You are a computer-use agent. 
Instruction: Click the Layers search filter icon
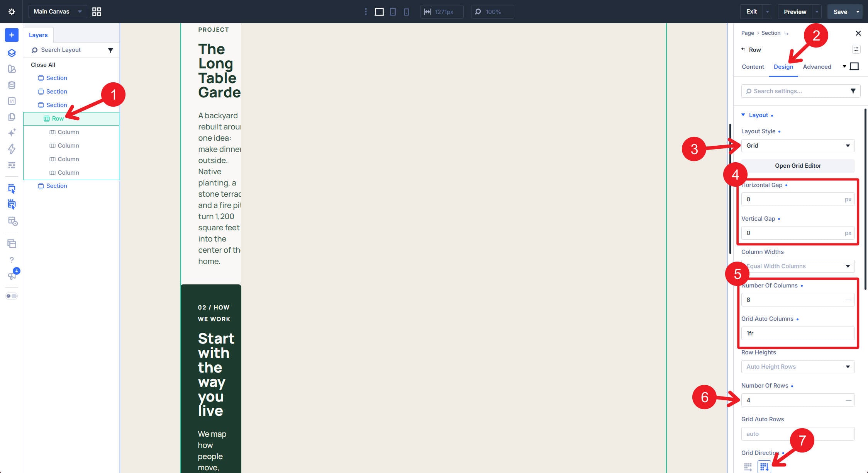point(110,50)
